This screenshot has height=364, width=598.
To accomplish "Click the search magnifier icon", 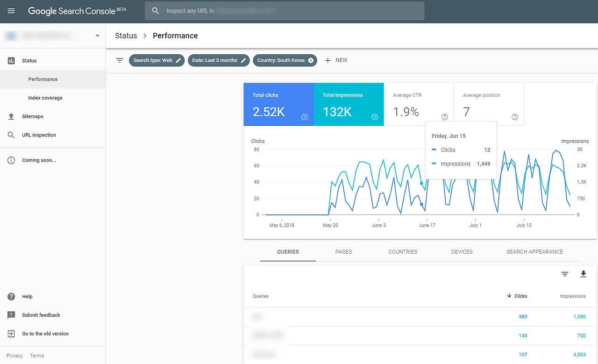I will coord(156,11).
